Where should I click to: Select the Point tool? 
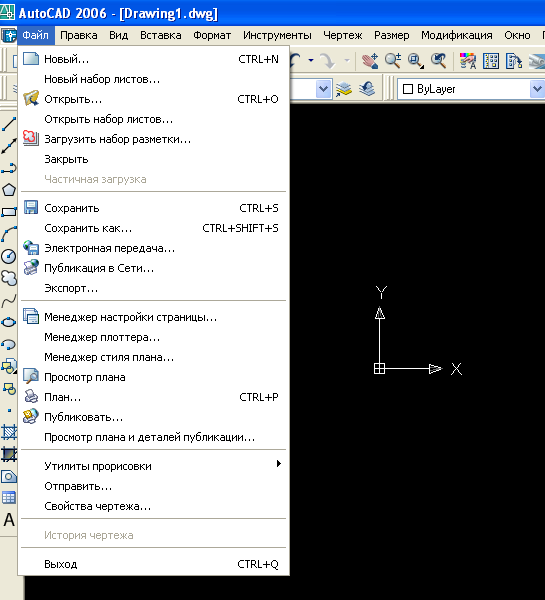pyautogui.click(x=8, y=411)
